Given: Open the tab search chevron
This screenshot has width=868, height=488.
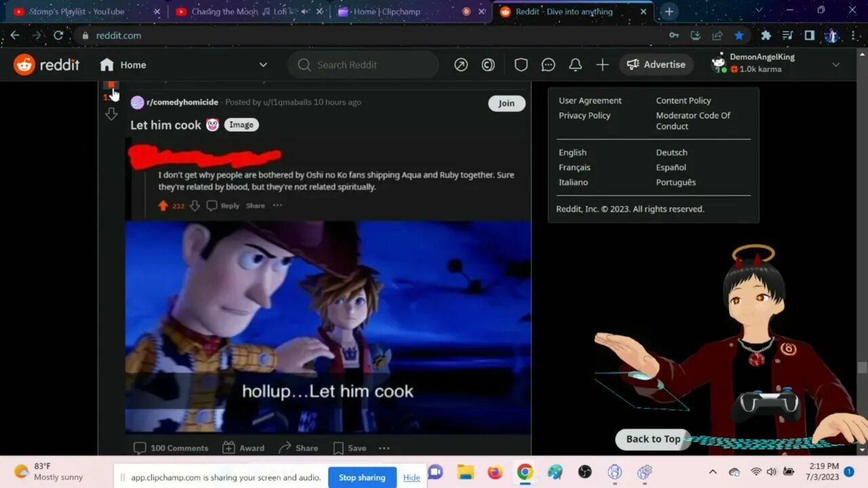Looking at the screenshot, I should [x=759, y=10].
